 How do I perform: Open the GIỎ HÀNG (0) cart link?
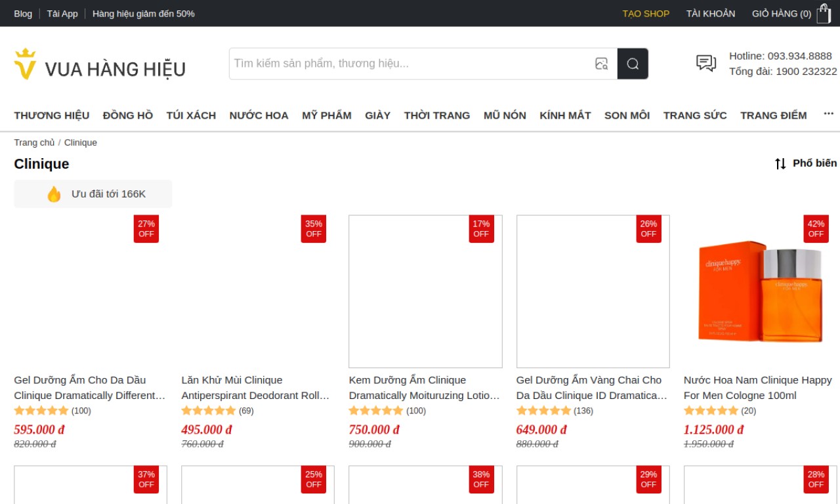tap(782, 14)
